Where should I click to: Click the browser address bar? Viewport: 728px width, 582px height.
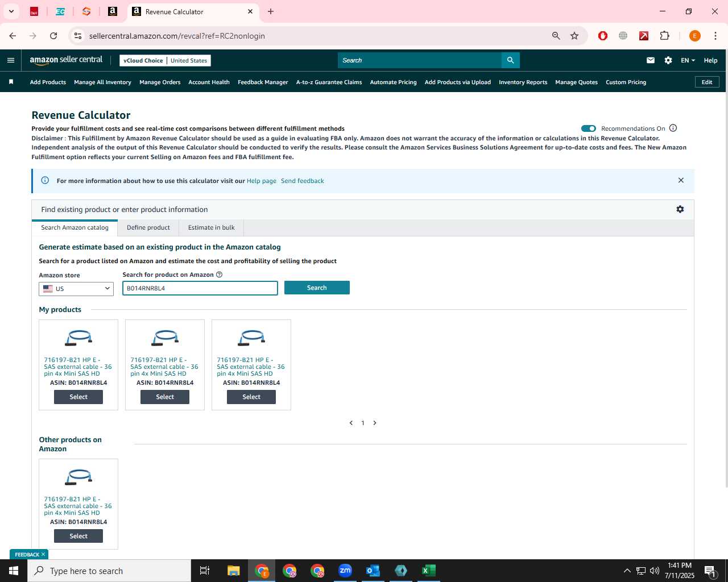click(x=313, y=36)
